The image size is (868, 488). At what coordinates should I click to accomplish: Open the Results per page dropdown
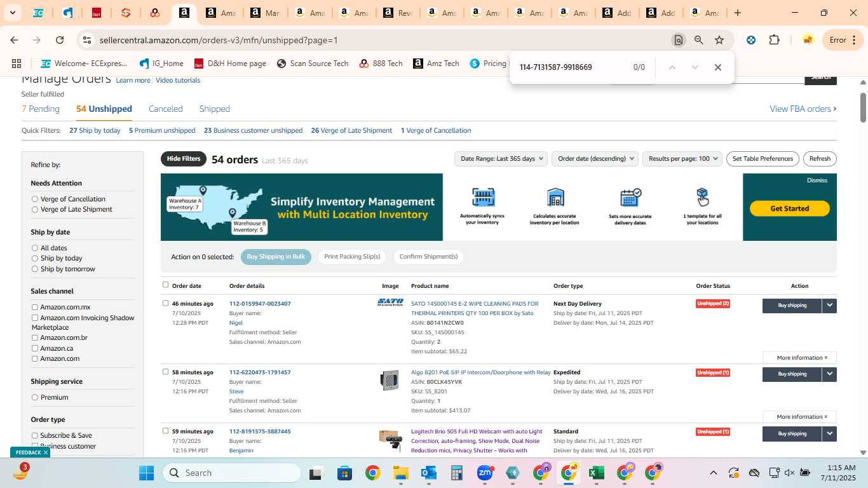coord(682,159)
